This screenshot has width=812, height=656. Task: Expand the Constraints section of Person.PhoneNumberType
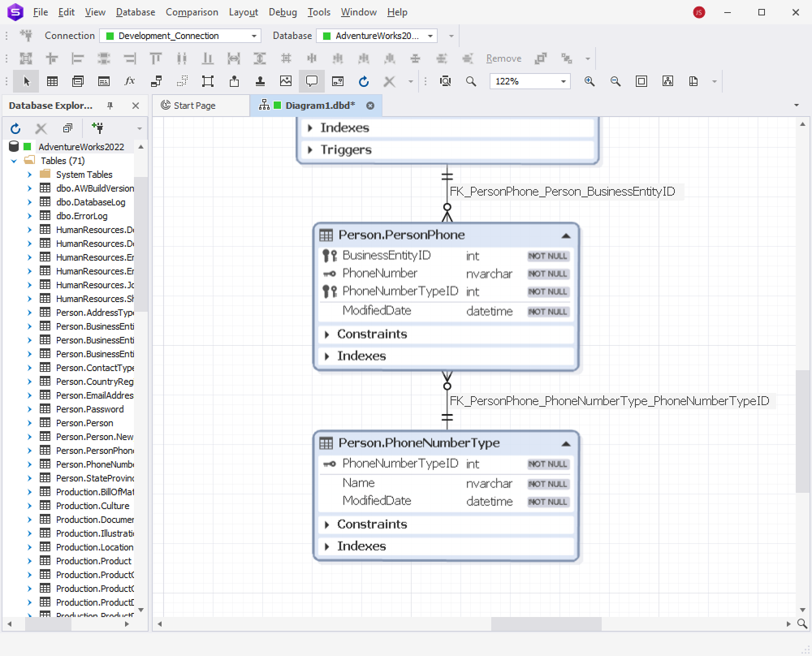pyautogui.click(x=326, y=524)
